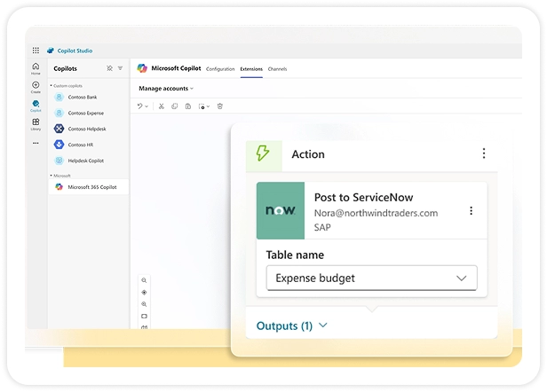Click the cut scissors icon in toolbar
Screen dimensions: 547x392
coord(161,106)
